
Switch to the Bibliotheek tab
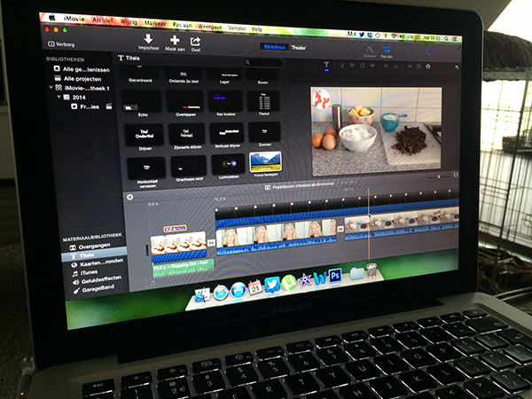tap(274, 47)
